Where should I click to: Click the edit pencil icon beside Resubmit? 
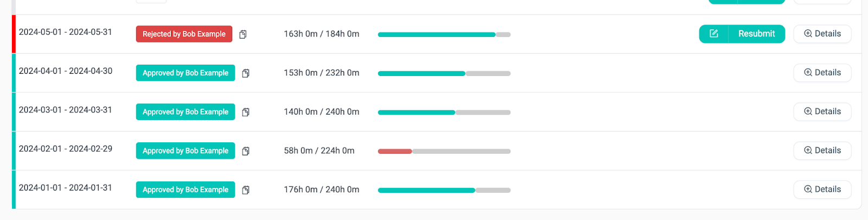(714, 34)
